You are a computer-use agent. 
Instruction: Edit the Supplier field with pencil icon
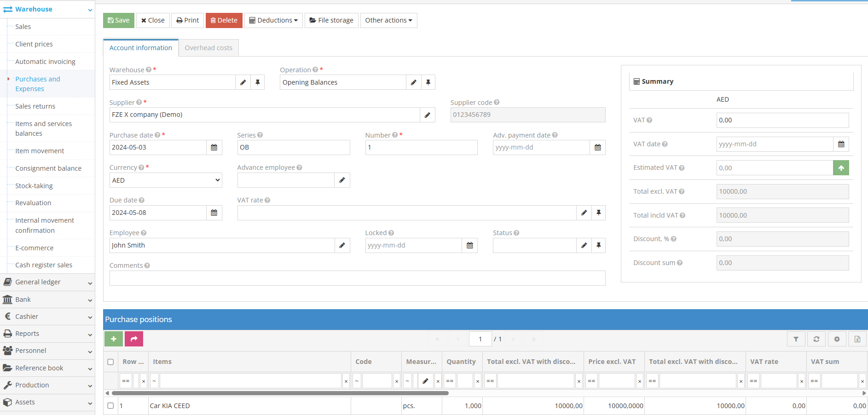pos(428,115)
